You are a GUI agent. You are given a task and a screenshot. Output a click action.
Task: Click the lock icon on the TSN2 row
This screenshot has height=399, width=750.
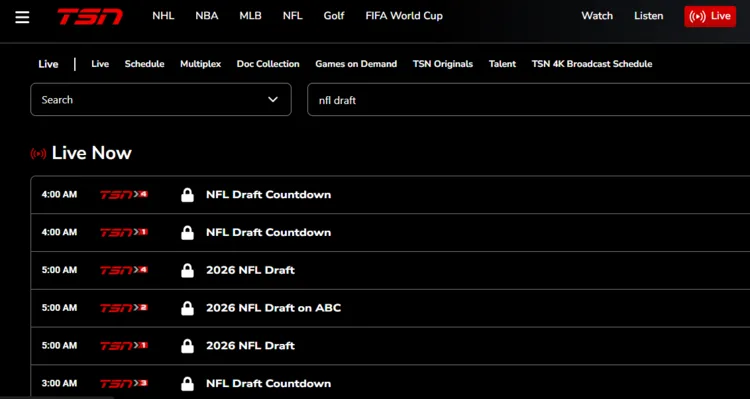coord(188,308)
